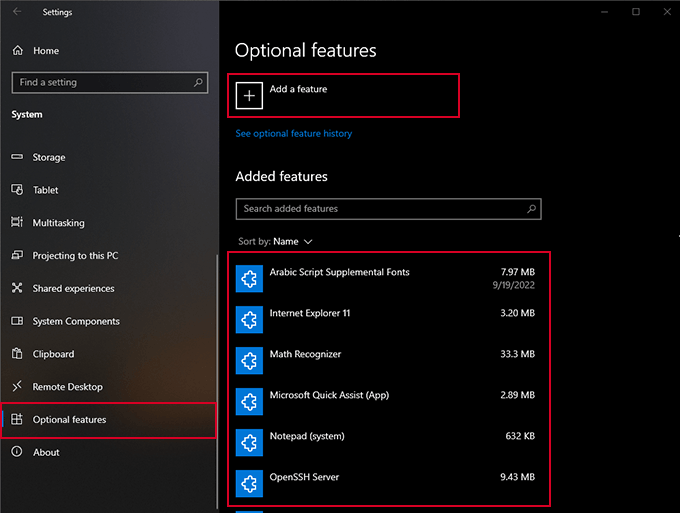Click the Notepad (system) feature icon
Image resolution: width=680 pixels, height=513 pixels.
click(249, 442)
